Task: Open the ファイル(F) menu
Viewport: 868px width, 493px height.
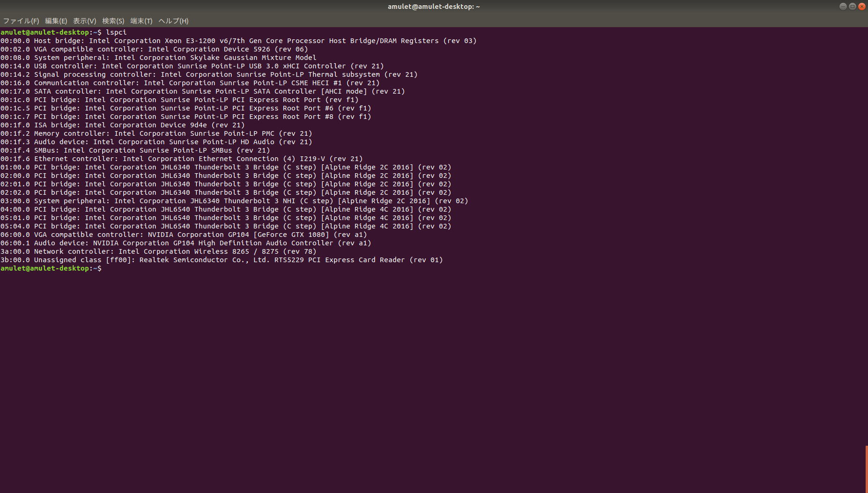Action: [x=21, y=21]
